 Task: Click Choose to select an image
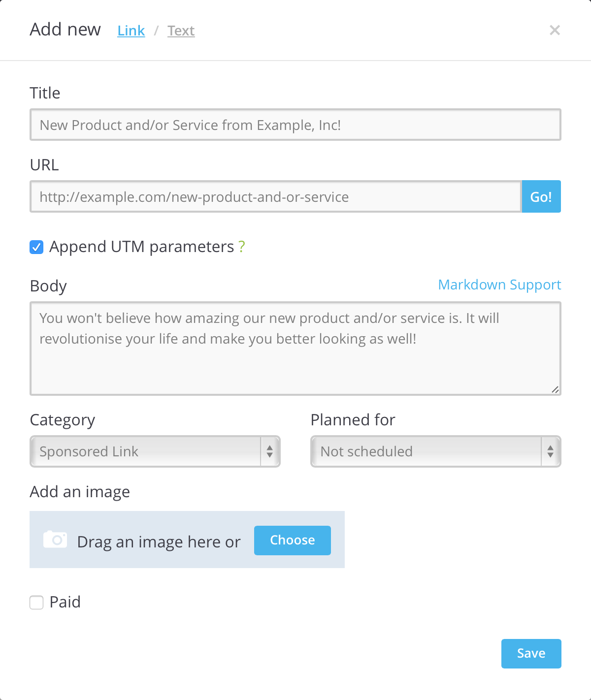click(292, 540)
